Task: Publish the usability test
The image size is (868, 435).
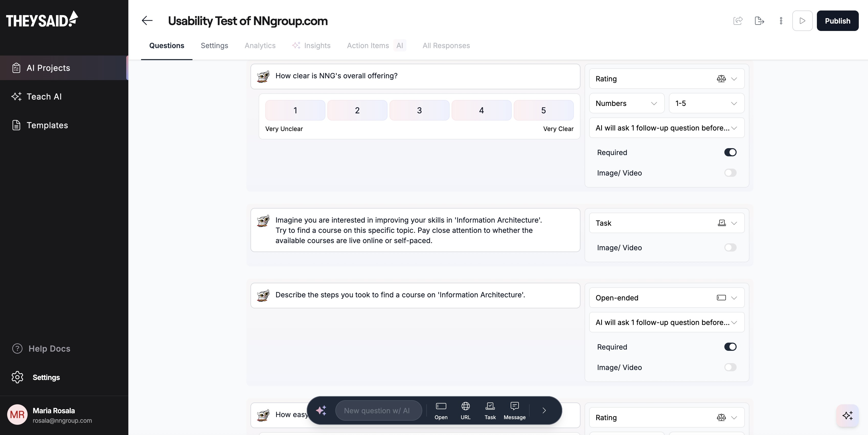Action: (837, 21)
